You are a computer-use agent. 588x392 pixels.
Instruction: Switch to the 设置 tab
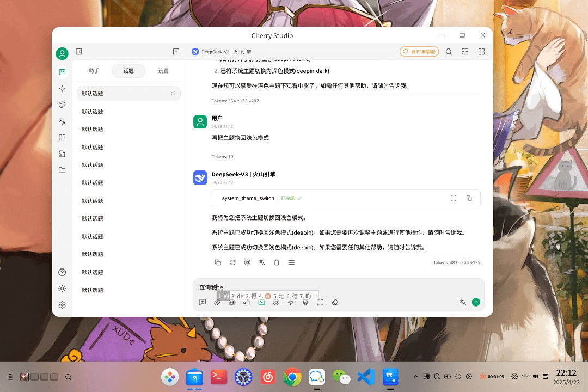[x=163, y=71]
